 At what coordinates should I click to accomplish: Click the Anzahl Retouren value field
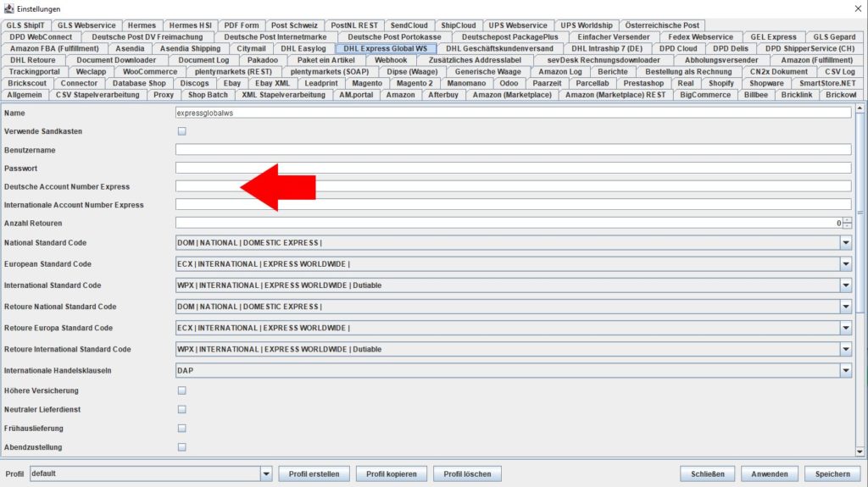(x=509, y=223)
